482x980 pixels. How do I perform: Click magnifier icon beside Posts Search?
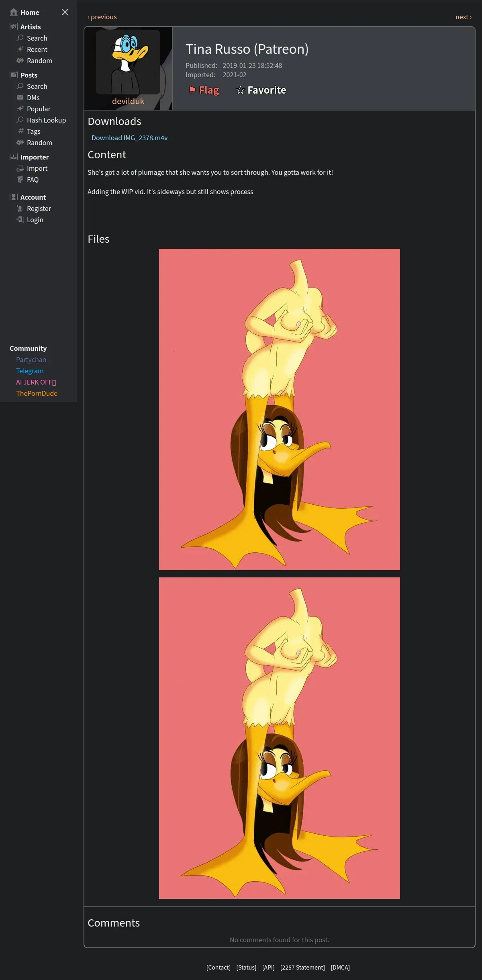tap(20, 86)
